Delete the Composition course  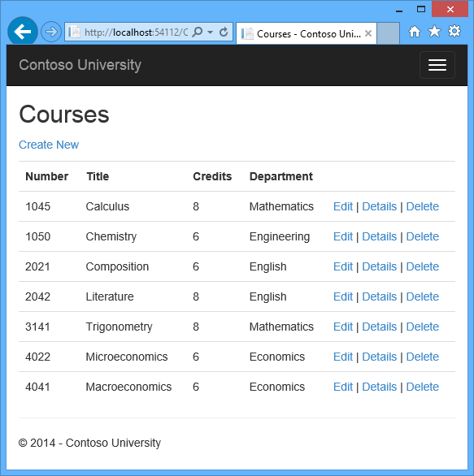[x=422, y=266]
